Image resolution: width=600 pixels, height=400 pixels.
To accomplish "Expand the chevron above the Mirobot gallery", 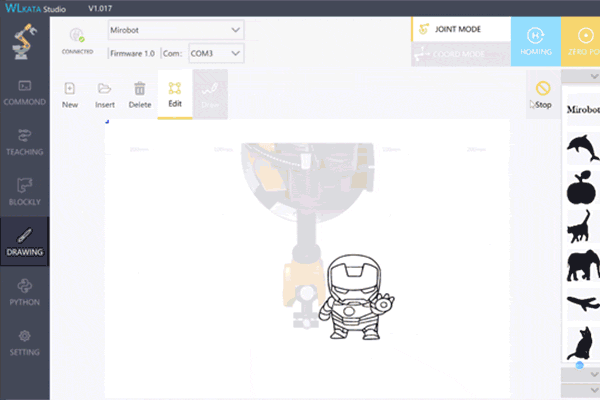I will [580, 77].
